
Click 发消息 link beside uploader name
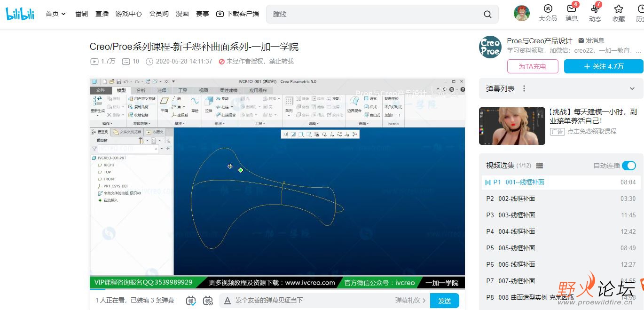tap(591, 40)
